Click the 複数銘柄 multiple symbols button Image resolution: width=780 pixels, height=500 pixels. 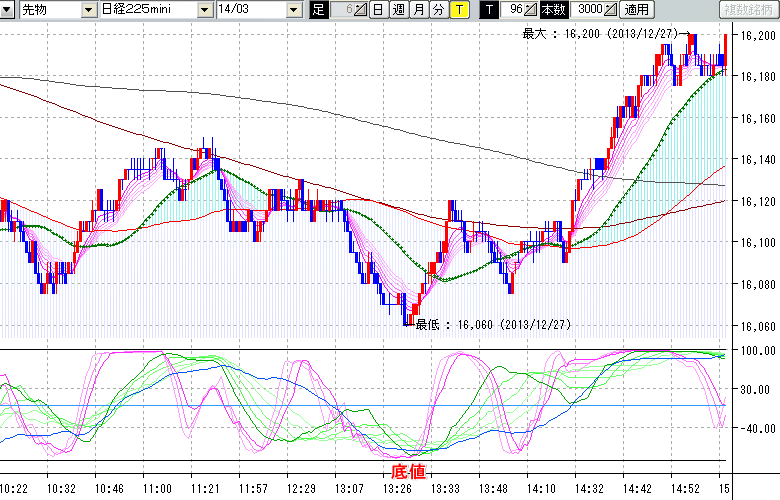pyautogui.click(x=748, y=10)
